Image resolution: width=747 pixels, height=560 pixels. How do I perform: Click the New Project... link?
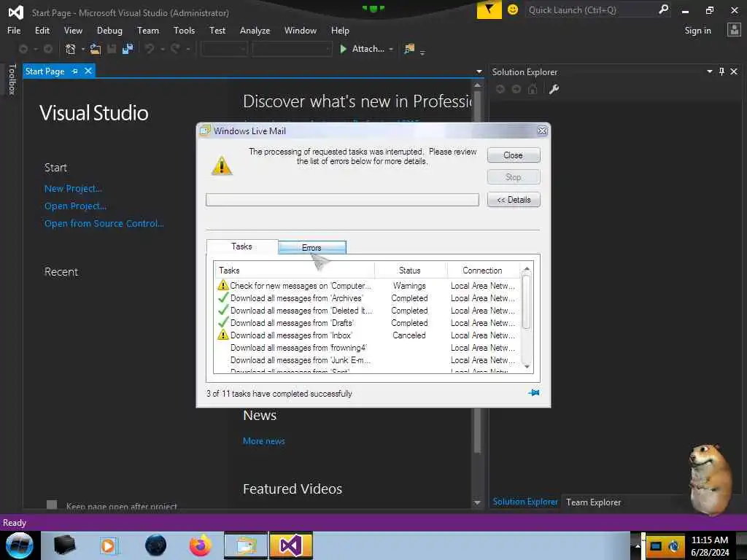click(73, 189)
